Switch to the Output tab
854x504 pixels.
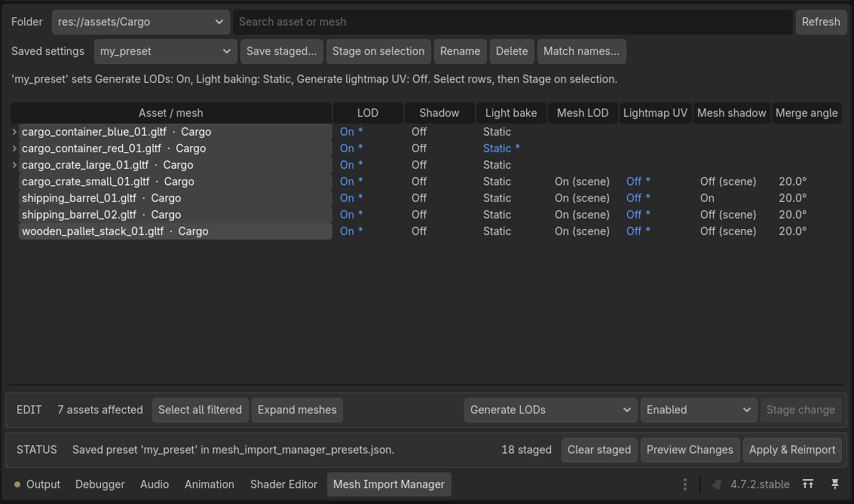(x=37, y=484)
